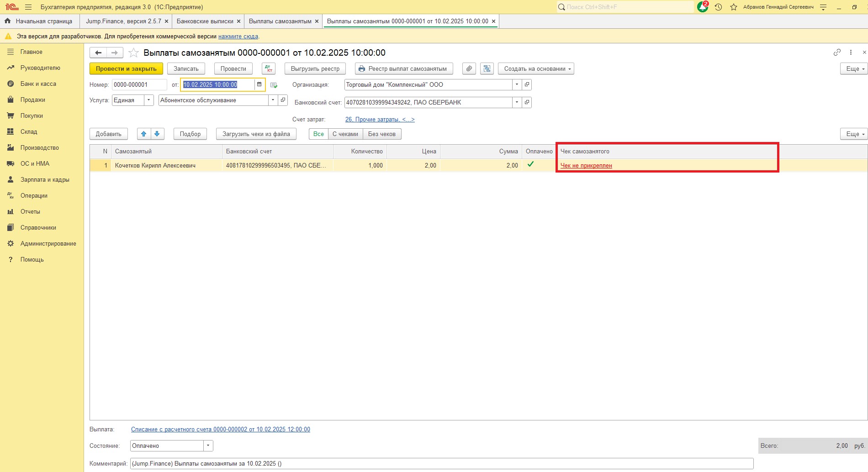Image resolution: width=868 pixels, height=472 pixels.
Task: Open Организация dropdown list
Action: tap(517, 85)
